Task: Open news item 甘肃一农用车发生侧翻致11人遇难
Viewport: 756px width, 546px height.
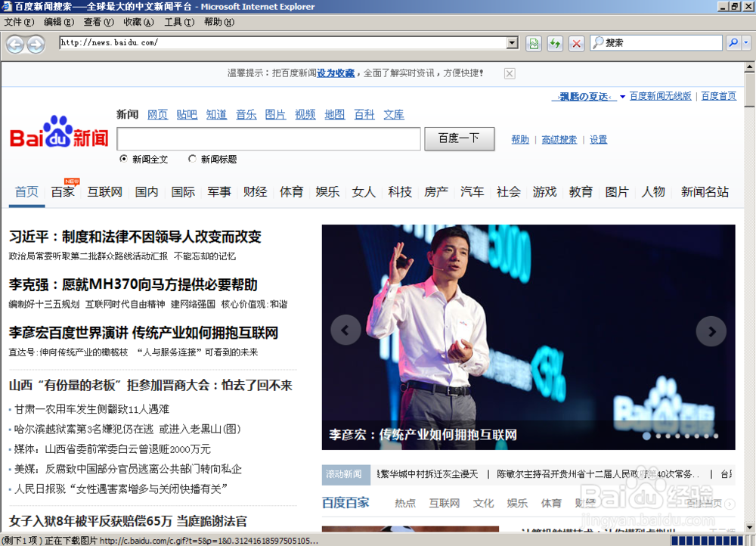Action: click(x=91, y=409)
